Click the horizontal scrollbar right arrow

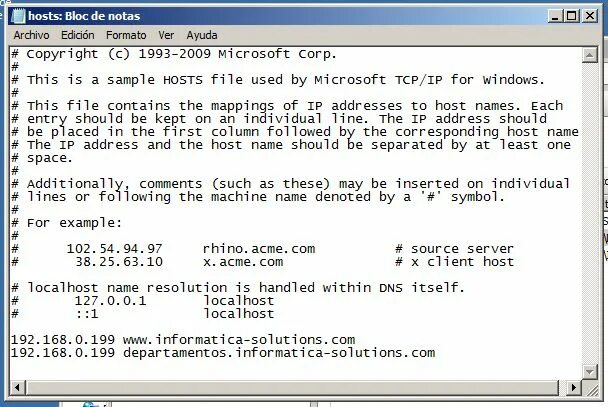(574, 387)
